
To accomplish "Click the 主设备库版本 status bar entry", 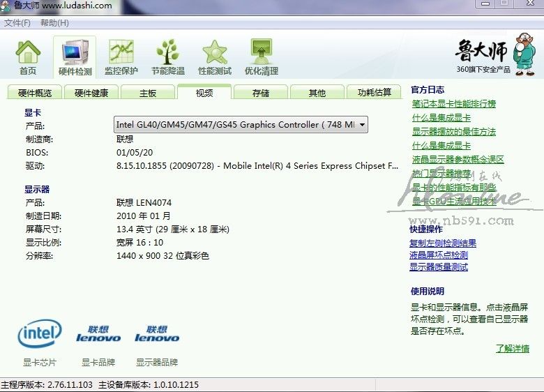I will coord(149,385).
